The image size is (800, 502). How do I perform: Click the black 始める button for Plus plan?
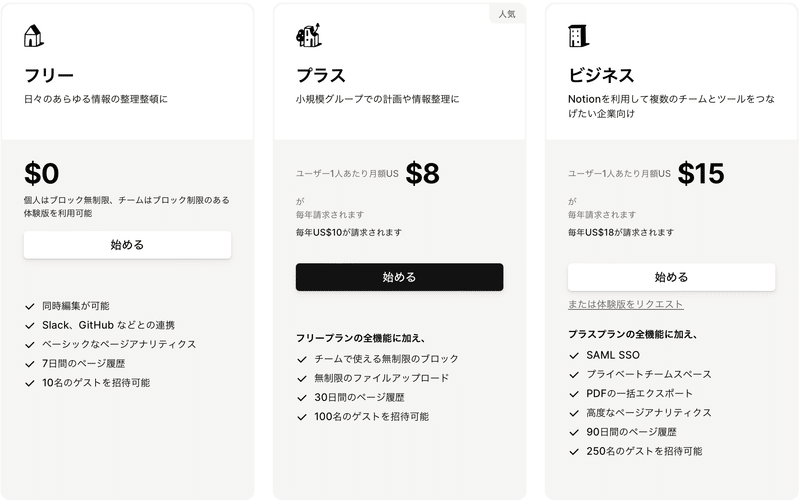(x=399, y=277)
